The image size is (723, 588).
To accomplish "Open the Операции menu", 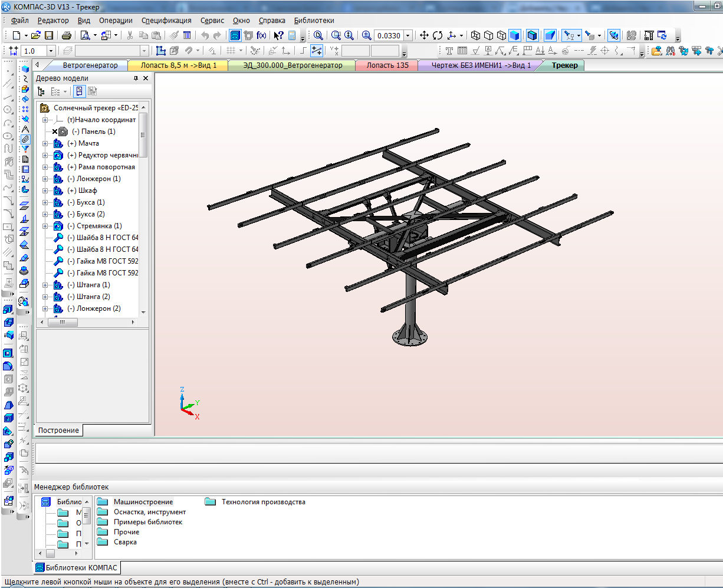I will pos(116,20).
